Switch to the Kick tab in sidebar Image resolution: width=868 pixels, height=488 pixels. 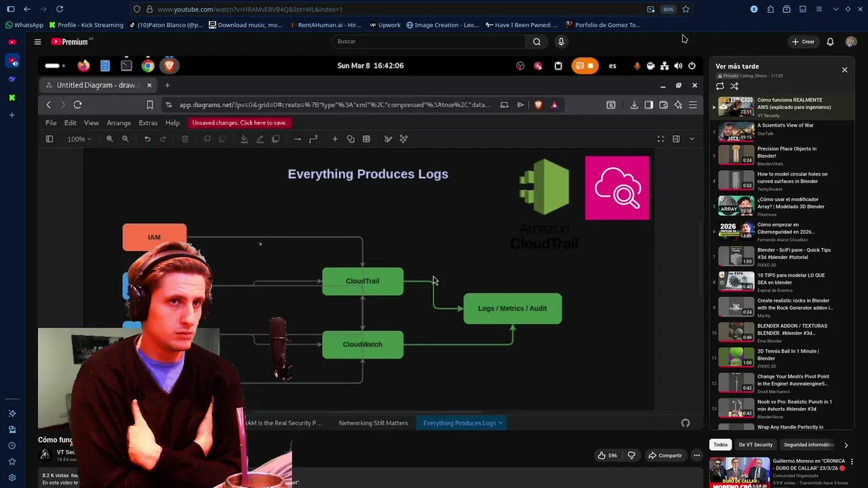[12, 98]
